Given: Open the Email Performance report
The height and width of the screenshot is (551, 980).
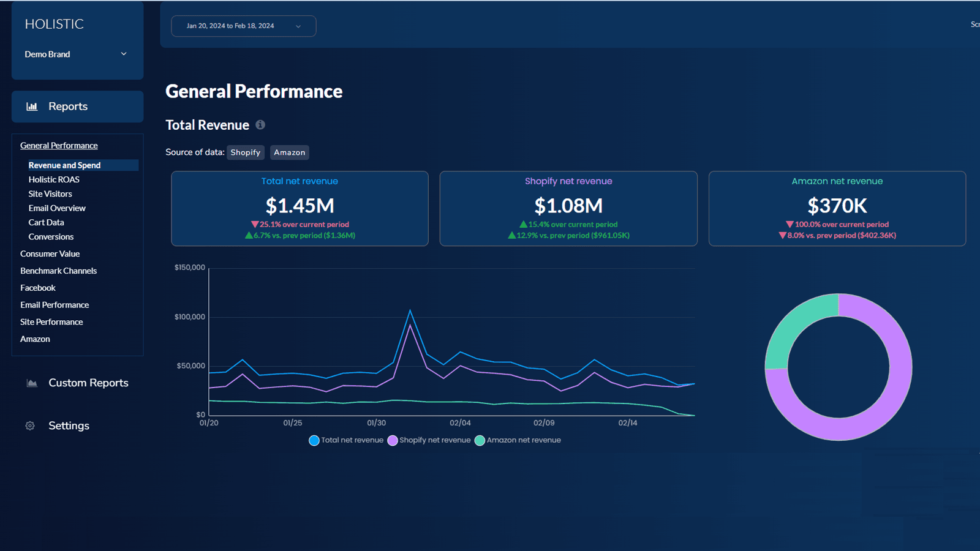Looking at the screenshot, I should pos(55,304).
